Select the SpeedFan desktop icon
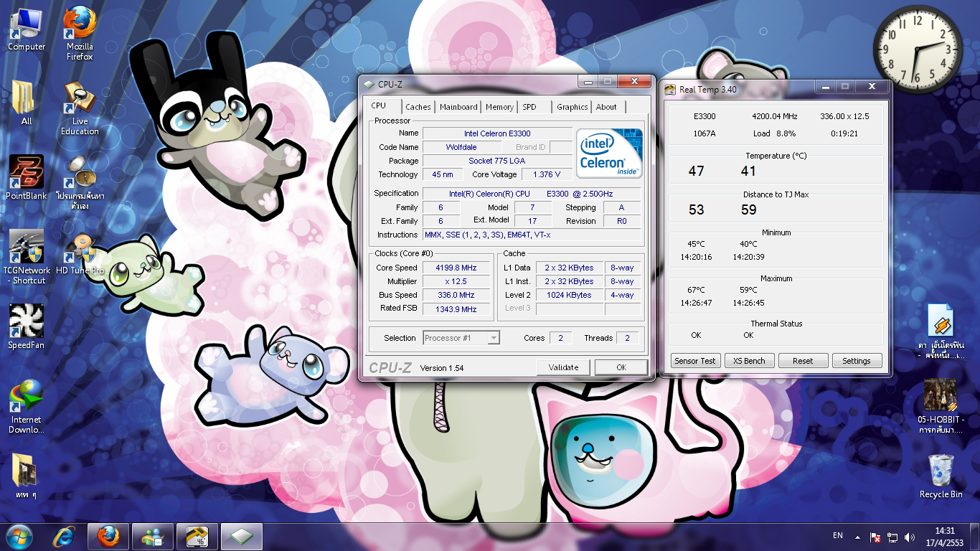The image size is (980, 551). (27, 326)
